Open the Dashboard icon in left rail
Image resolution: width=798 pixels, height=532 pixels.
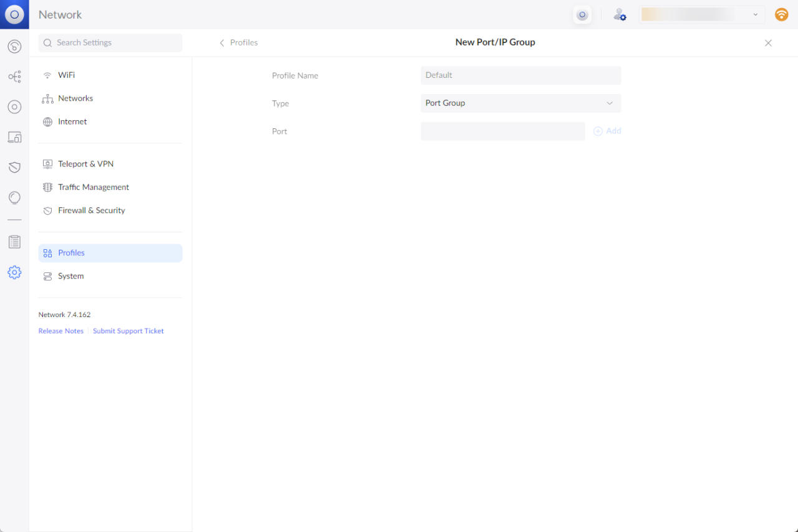point(14,47)
